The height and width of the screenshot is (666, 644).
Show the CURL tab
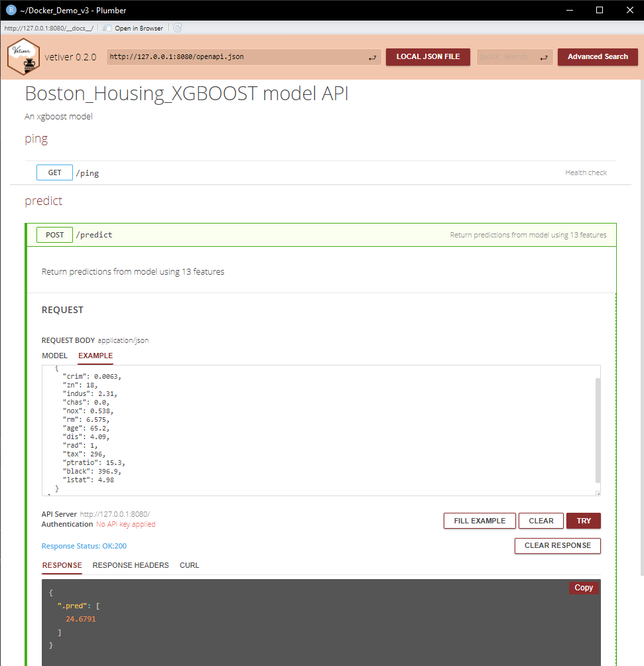pos(190,565)
